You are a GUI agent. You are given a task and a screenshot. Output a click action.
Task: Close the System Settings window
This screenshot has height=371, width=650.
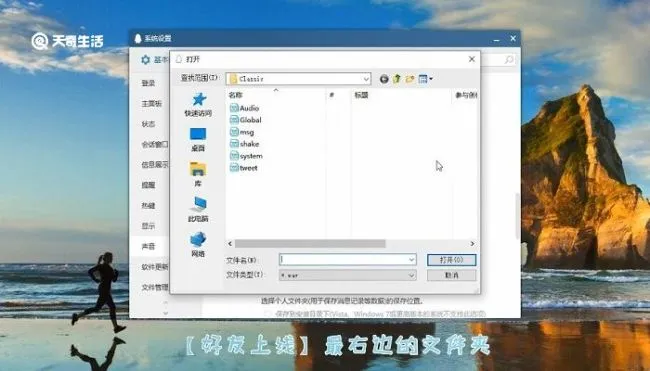click(x=513, y=39)
